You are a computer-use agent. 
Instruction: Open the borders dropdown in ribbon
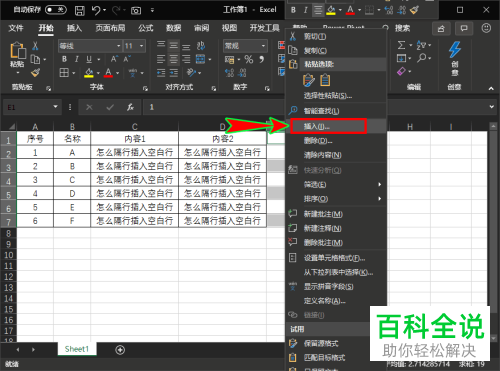pos(74,73)
